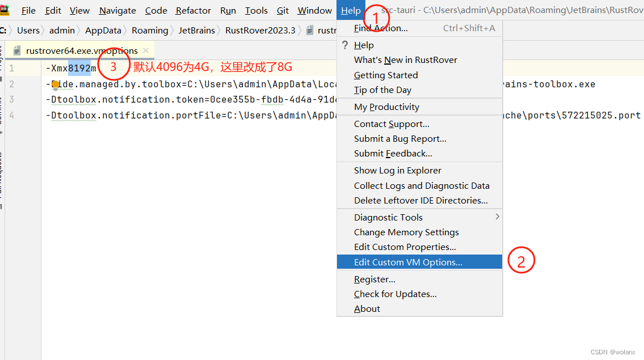Select Show Log in Explorer
The height and width of the screenshot is (360, 644).
coord(419,170)
